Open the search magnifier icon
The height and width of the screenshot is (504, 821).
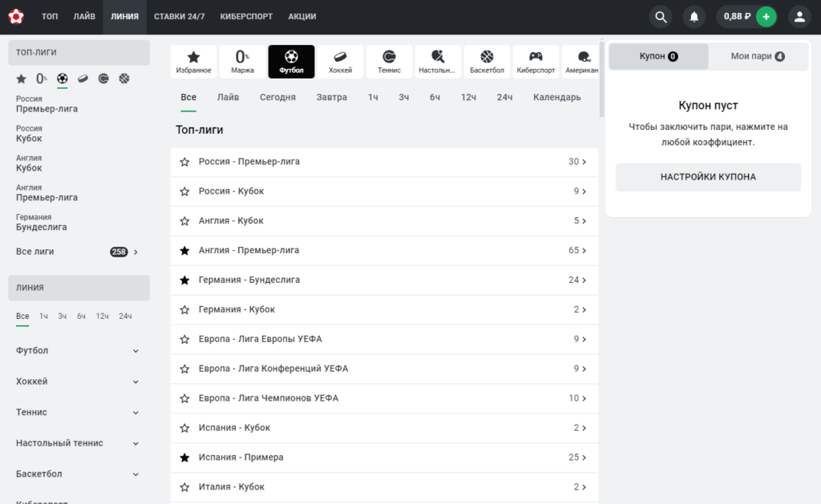click(x=661, y=17)
